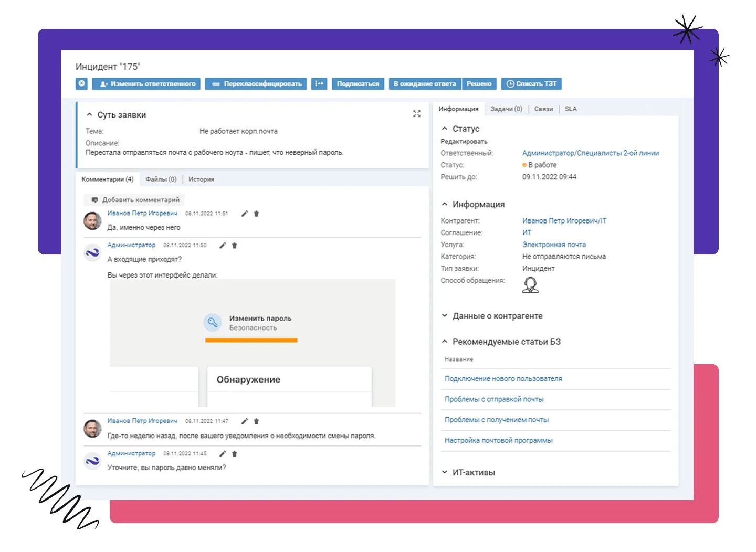Expand the Данные о контрагенте section

pos(445,316)
